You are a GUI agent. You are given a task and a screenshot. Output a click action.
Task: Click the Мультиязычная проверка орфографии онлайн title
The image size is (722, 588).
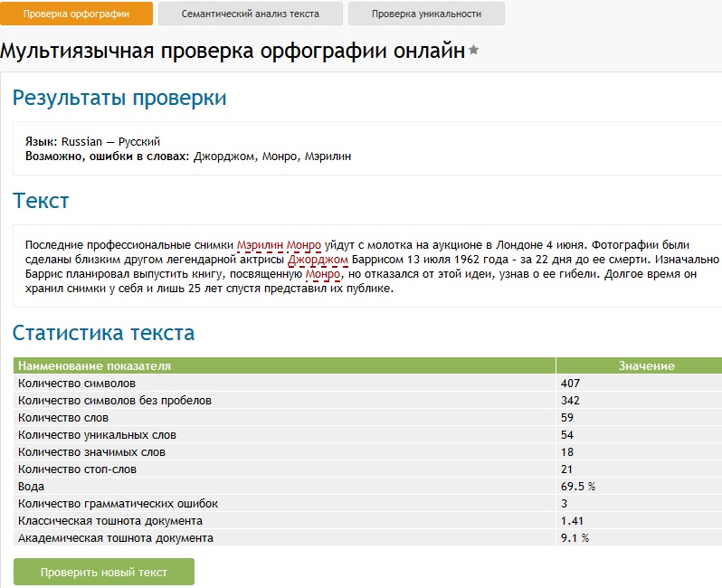[233, 50]
